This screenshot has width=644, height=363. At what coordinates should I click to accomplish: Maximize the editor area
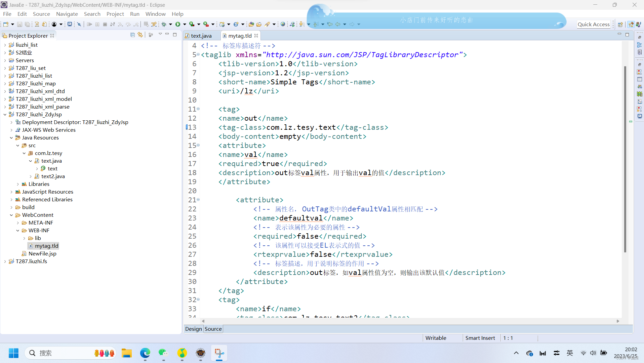(627, 35)
